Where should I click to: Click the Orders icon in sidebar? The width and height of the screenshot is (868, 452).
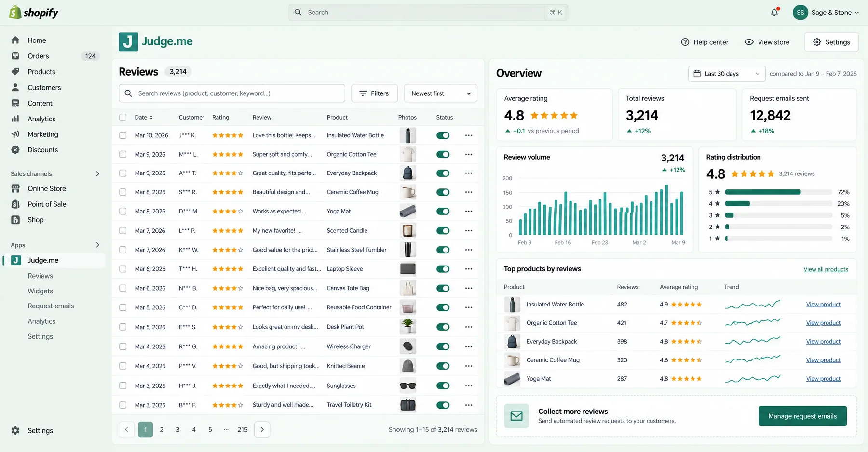15,56
